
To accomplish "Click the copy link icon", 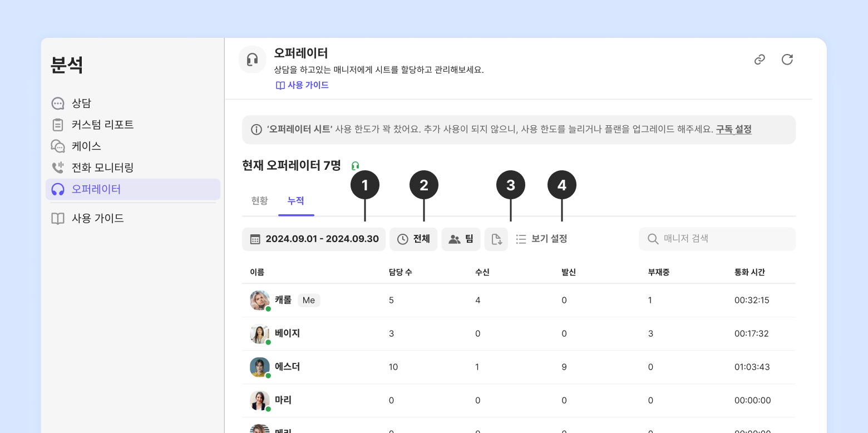I will coord(759,60).
